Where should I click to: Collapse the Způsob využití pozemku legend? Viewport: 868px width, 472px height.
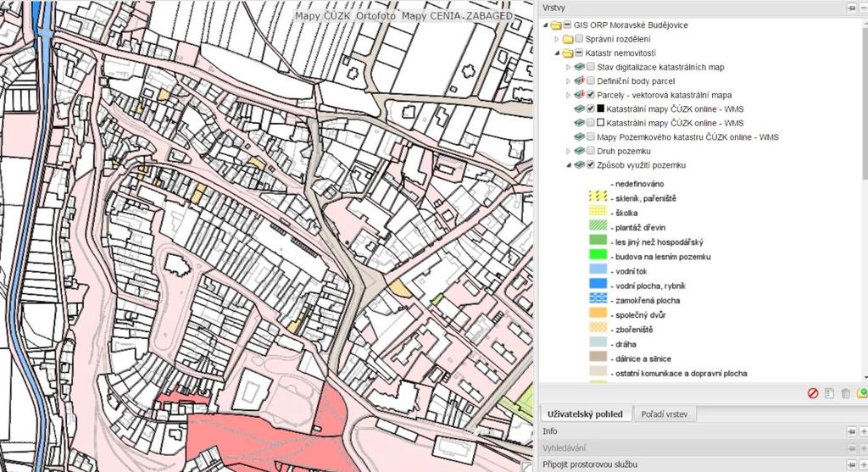click(x=568, y=165)
